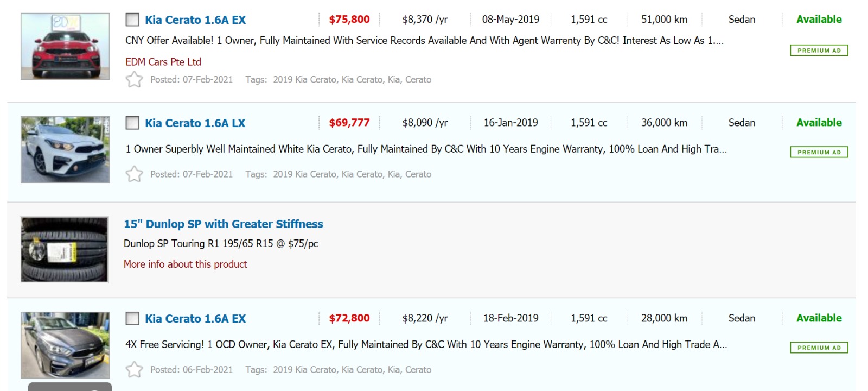Click Dunlop tyre product image
The width and height of the screenshot is (868, 391).
click(65, 250)
